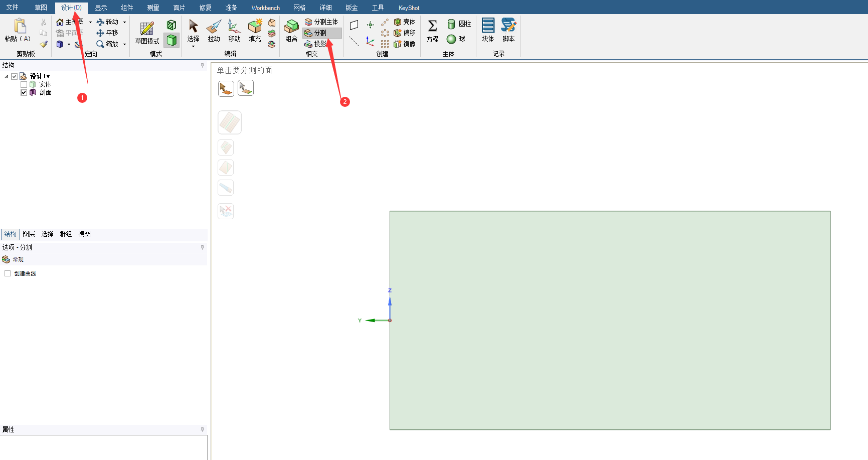Choose the 壳体 (Shell) tool

coord(405,22)
